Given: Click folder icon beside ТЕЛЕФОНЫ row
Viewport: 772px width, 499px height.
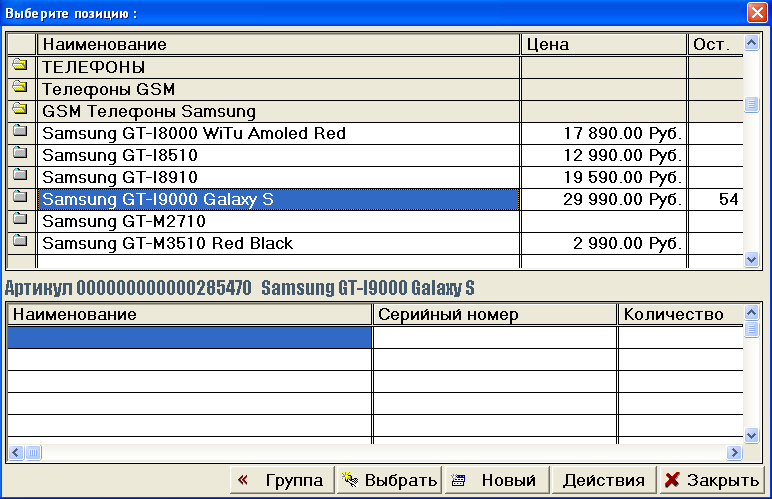Looking at the screenshot, I should tap(20, 64).
